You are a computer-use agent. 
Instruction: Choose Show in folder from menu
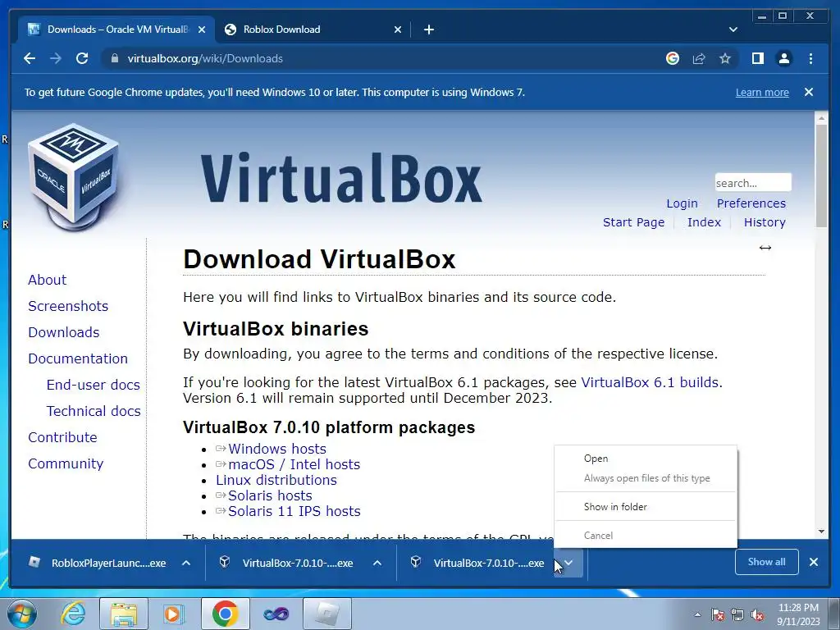(646, 506)
